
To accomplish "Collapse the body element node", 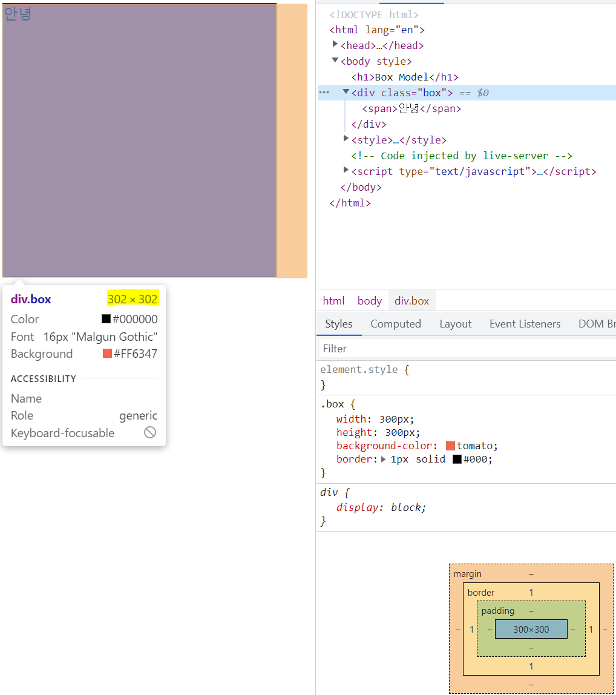I will pos(335,60).
